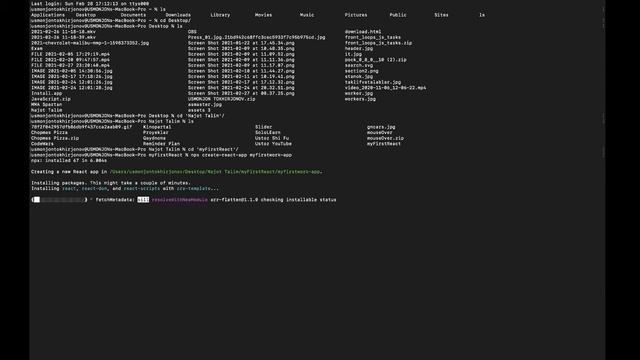Click the 'SoloLearn' folder name
This screenshot has height=360, width=640.
tap(268, 133)
